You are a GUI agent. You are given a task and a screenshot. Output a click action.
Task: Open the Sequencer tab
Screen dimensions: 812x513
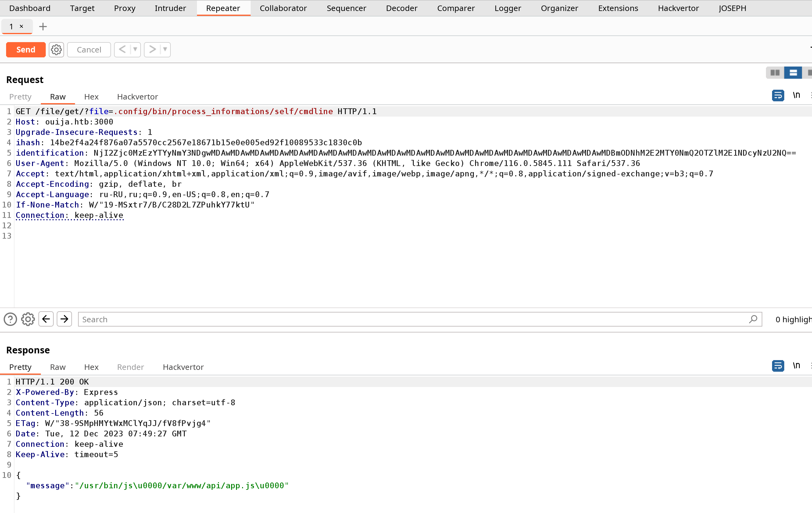346,8
